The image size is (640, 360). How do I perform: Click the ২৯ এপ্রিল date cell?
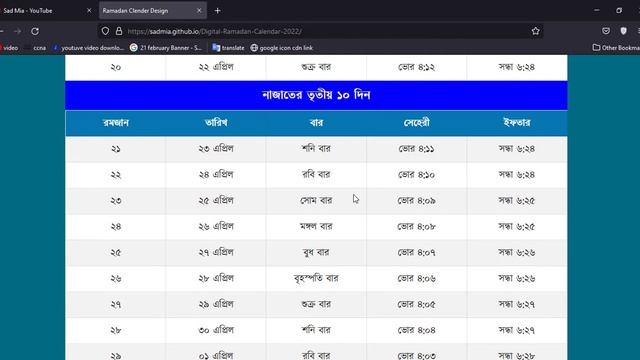pyautogui.click(x=216, y=304)
